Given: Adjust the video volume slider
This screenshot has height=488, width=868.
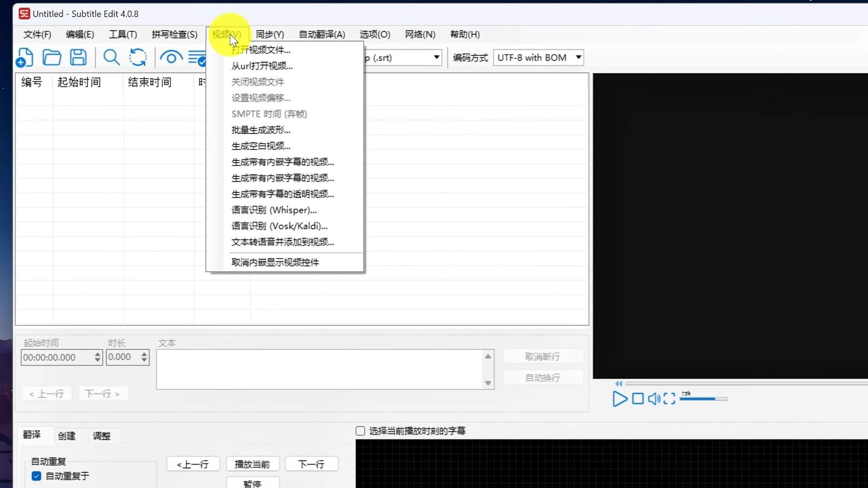Looking at the screenshot, I should [703, 399].
